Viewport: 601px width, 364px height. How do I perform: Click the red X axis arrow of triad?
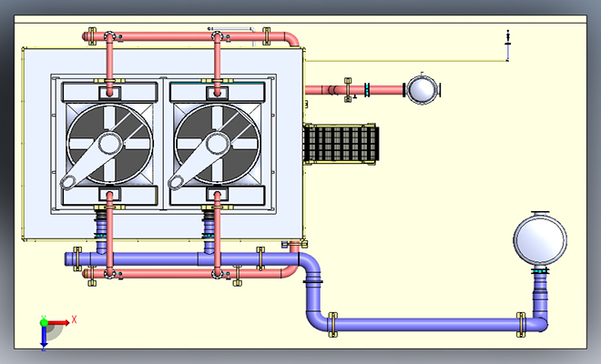[58, 323]
